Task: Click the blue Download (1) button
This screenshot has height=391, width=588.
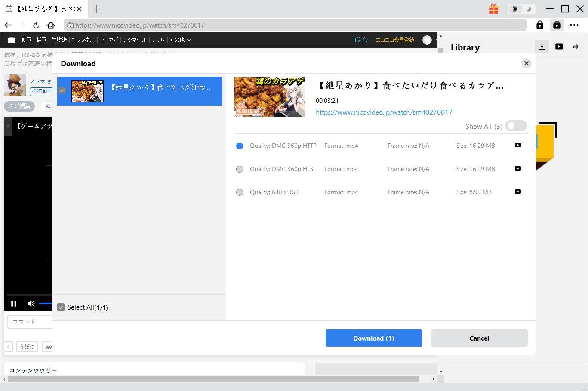Action: tap(373, 338)
